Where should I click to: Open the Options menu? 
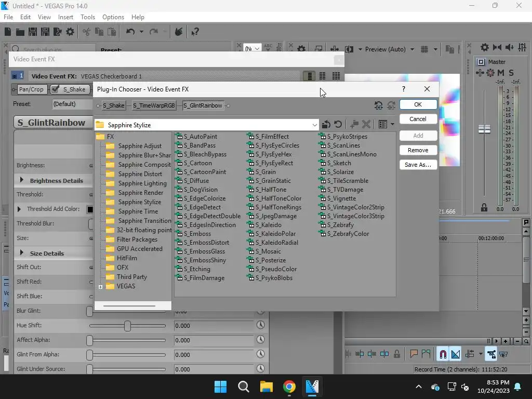click(x=113, y=17)
